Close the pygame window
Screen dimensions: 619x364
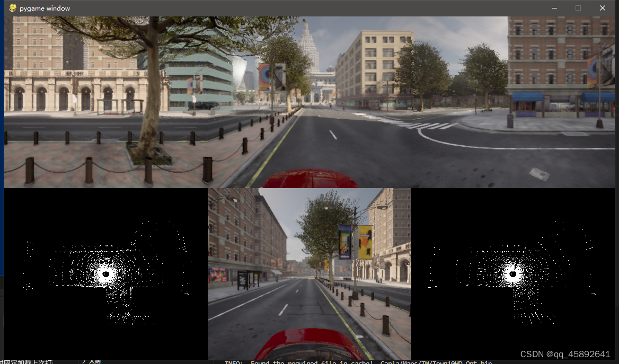click(603, 8)
